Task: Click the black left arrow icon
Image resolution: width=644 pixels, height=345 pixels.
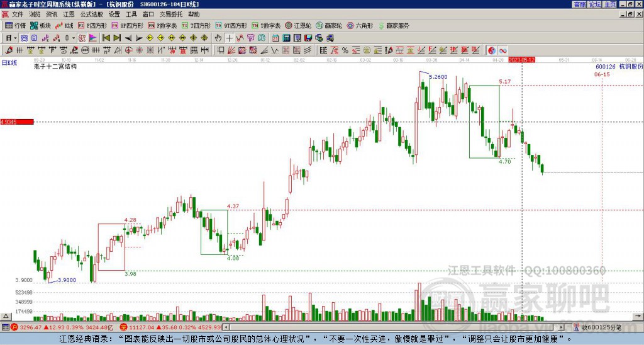Action: point(128,38)
